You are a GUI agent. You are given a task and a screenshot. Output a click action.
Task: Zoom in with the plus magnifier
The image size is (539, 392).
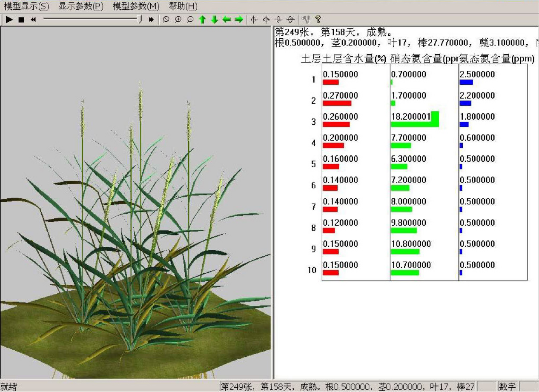178,20
